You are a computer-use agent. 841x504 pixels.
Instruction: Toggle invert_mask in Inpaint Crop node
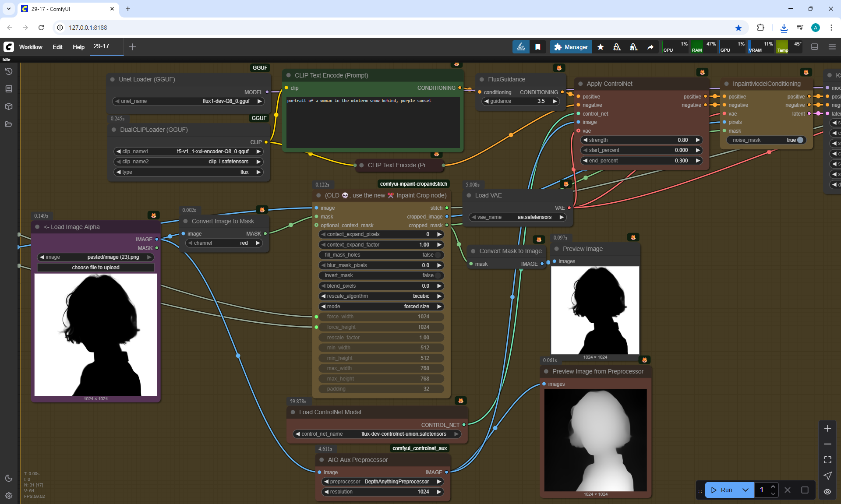[x=438, y=275]
